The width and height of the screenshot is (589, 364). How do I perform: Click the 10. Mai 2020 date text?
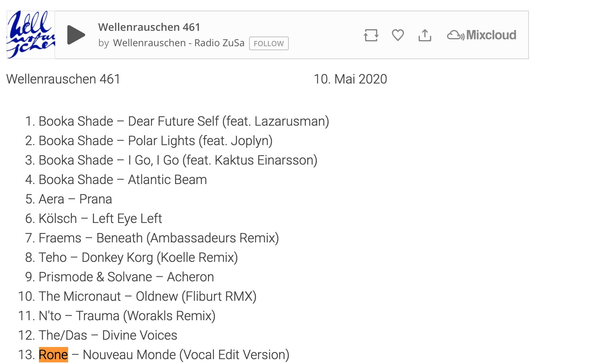tap(350, 79)
